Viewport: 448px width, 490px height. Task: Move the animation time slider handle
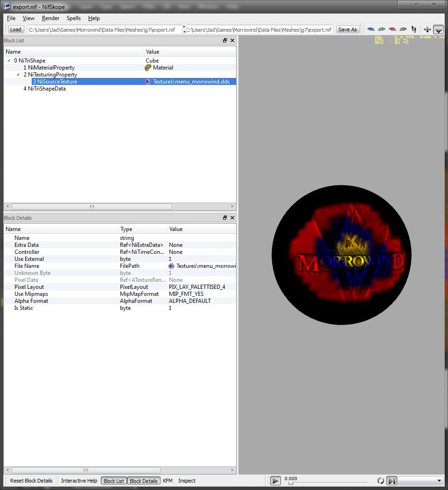point(291,483)
